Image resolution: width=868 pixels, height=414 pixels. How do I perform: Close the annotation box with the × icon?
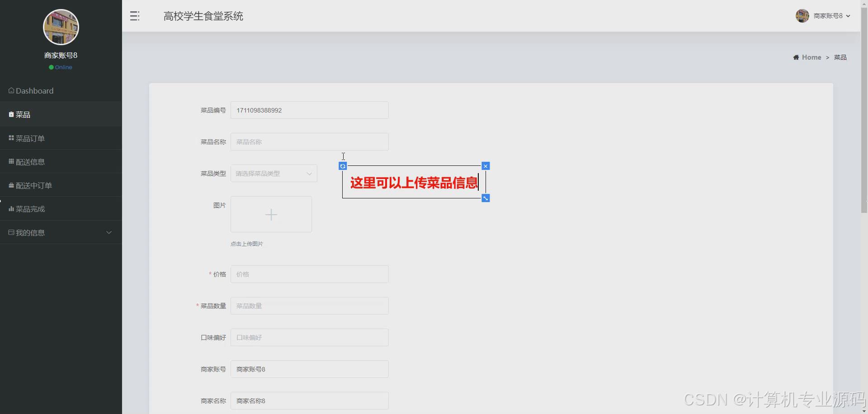[486, 166]
